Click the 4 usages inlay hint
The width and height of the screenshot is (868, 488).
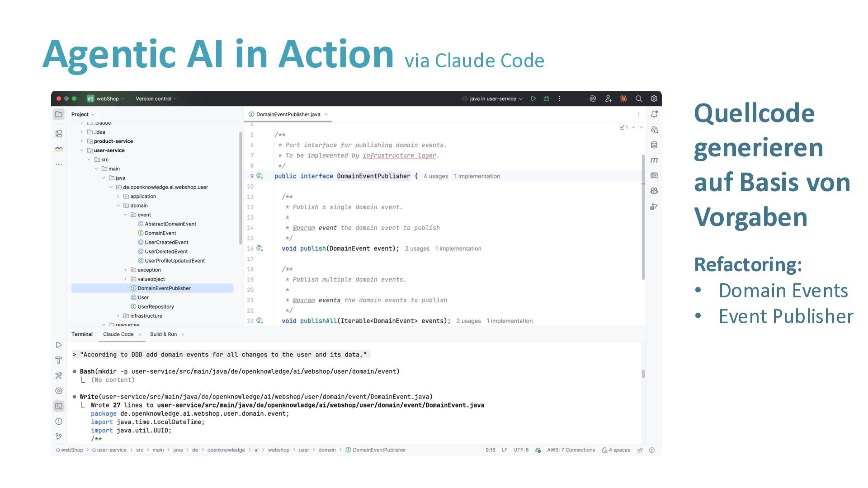click(x=435, y=176)
